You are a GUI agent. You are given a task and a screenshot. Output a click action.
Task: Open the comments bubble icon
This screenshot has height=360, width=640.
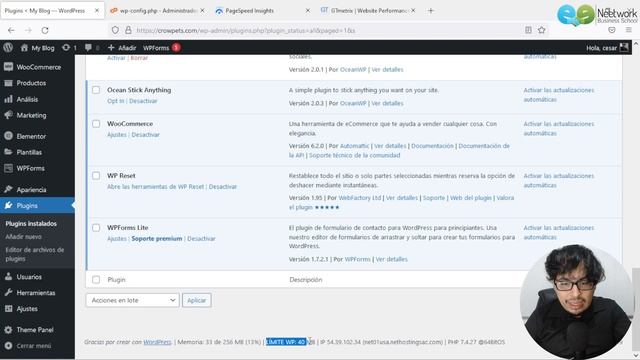pyautogui.click(x=88, y=48)
